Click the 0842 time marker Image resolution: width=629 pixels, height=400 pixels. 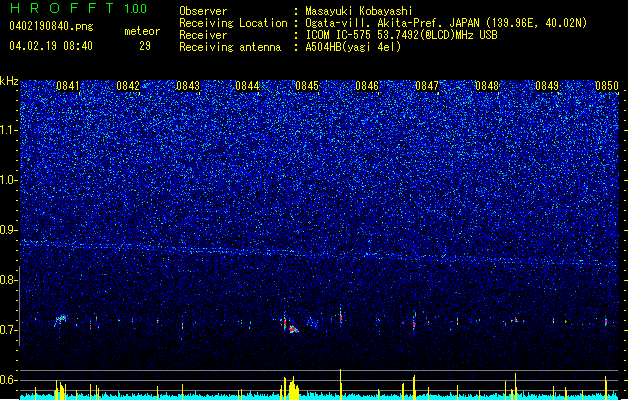click(128, 85)
